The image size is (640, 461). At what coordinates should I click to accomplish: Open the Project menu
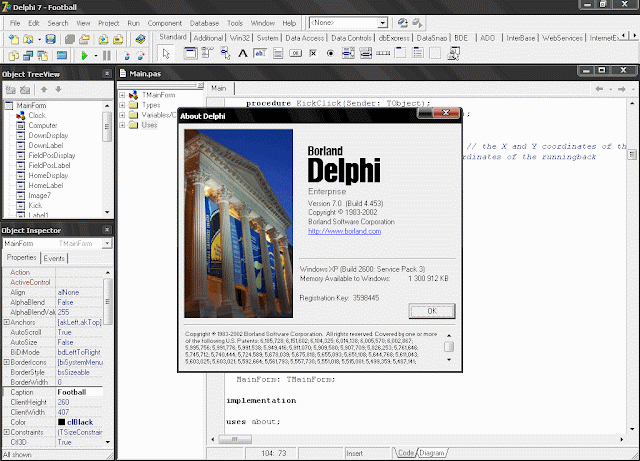(109, 23)
